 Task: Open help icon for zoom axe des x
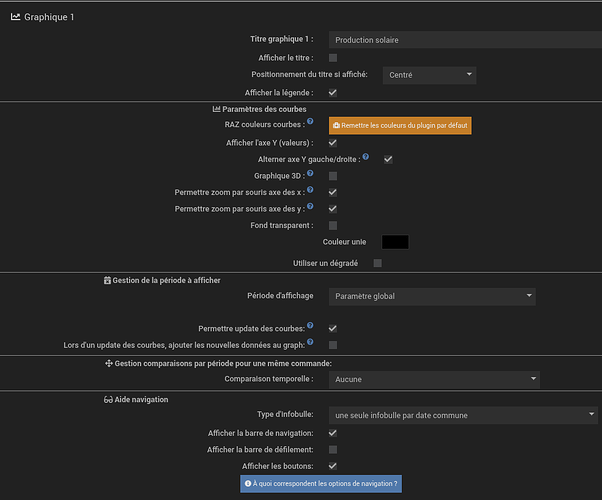tap(310, 190)
